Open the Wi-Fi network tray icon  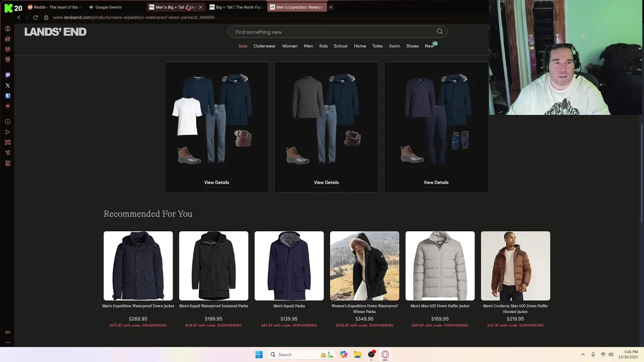coord(603,354)
